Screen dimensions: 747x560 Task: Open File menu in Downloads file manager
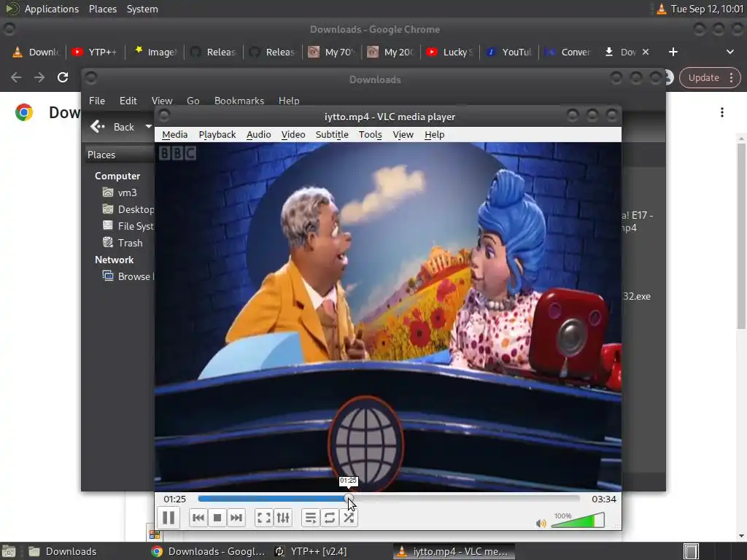click(97, 101)
